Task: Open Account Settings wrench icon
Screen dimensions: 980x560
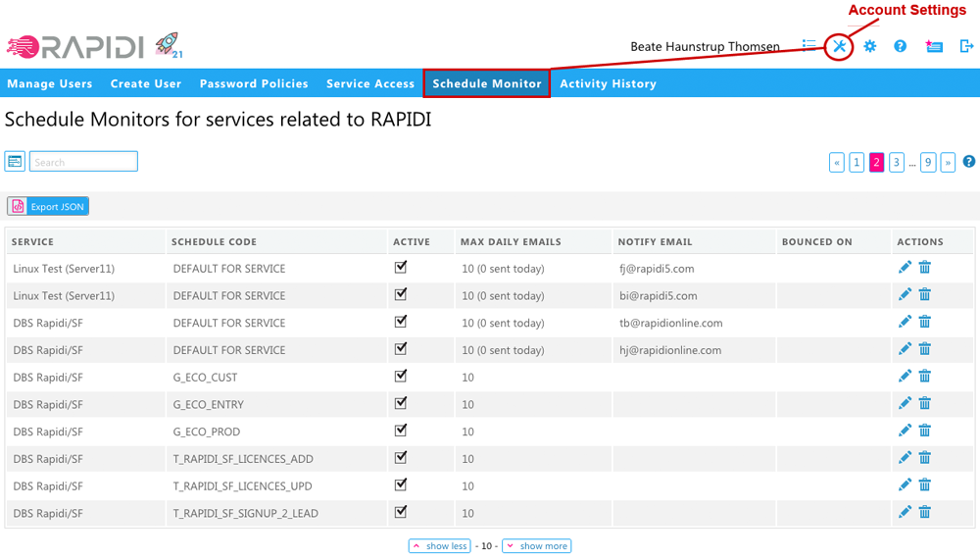Action: [839, 46]
